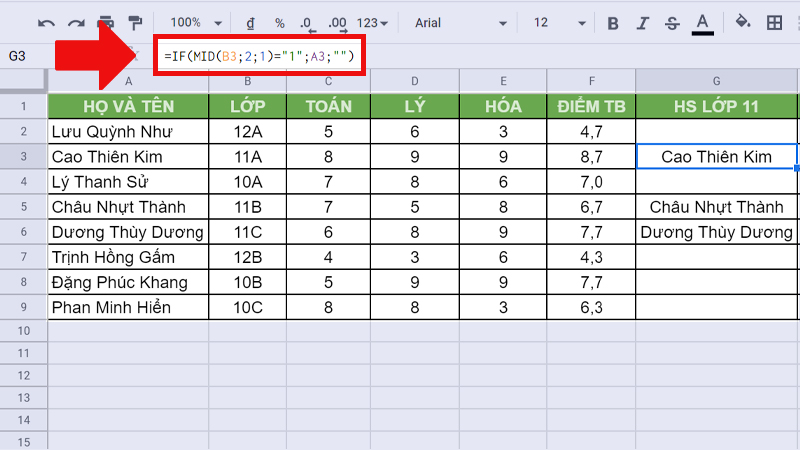Viewport: 800px width, 450px height.
Task: Select the Paint format tool
Action: 135,22
